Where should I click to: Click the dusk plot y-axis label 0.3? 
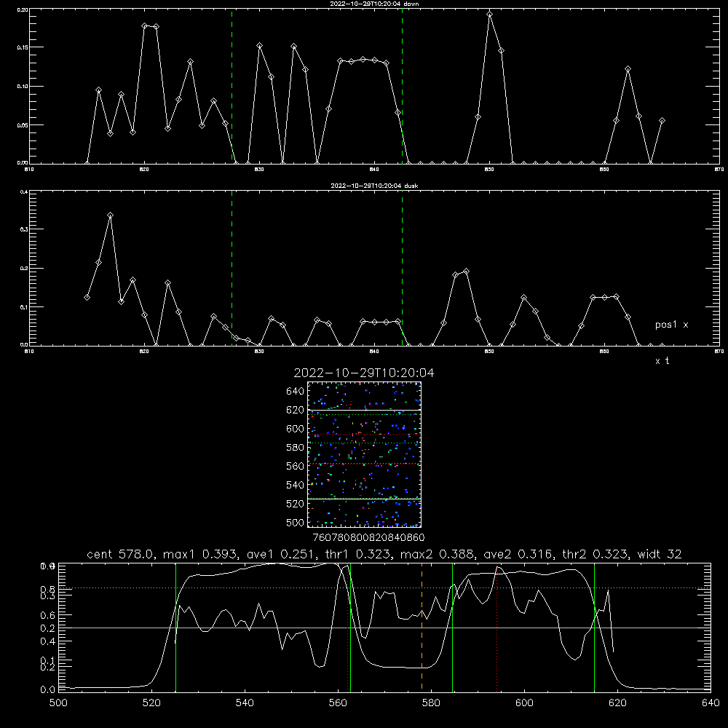23,229
